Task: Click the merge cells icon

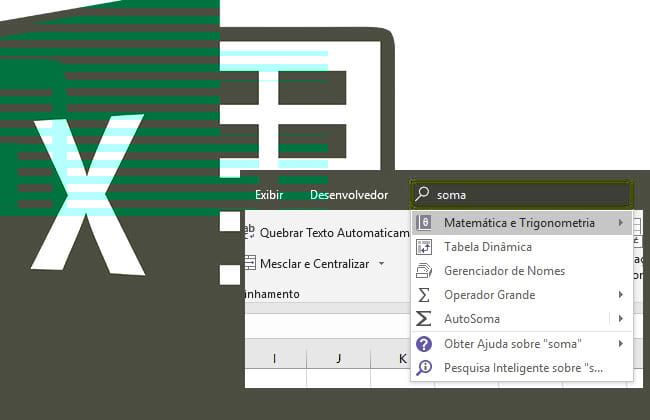Action: coord(250,263)
